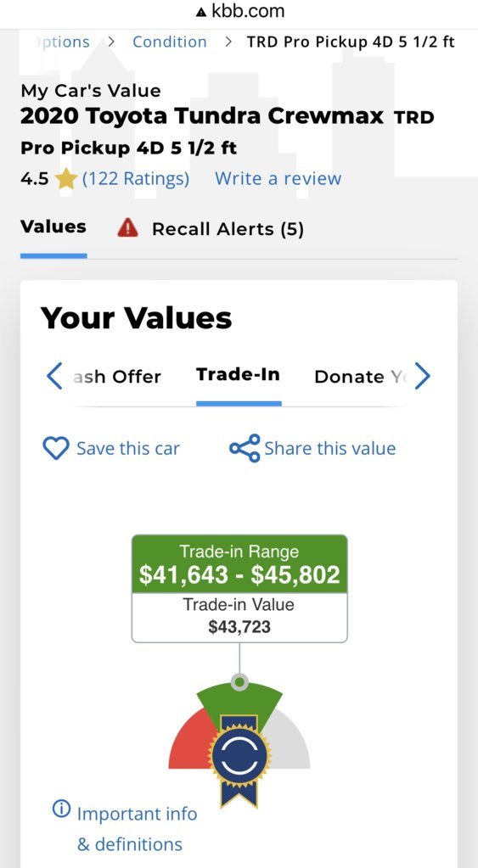The width and height of the screenshot is (478, 868).
Task: Switch to the Trade-In tab
Action: [239, 375]
